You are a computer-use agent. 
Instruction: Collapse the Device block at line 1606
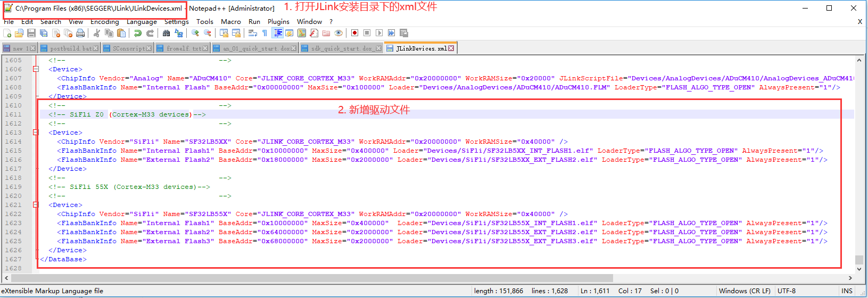click(36, 69)
